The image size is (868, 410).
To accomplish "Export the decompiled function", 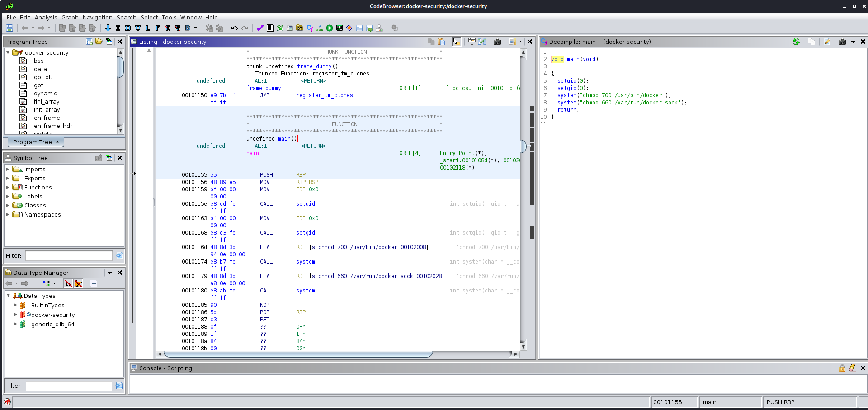I will tap(827, 42).
